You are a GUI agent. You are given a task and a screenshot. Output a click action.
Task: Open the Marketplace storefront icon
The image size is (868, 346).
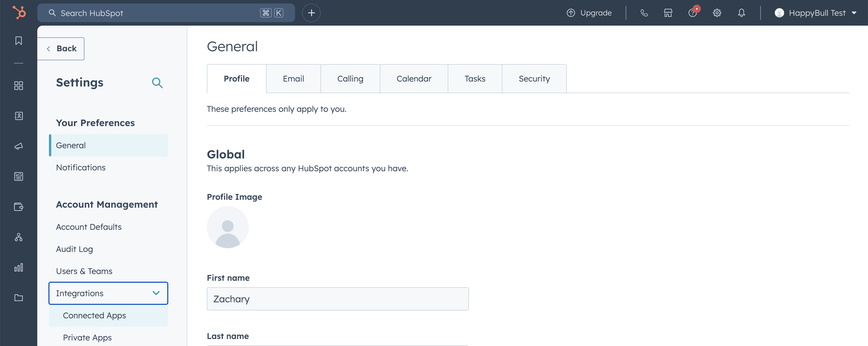[668, 13]
